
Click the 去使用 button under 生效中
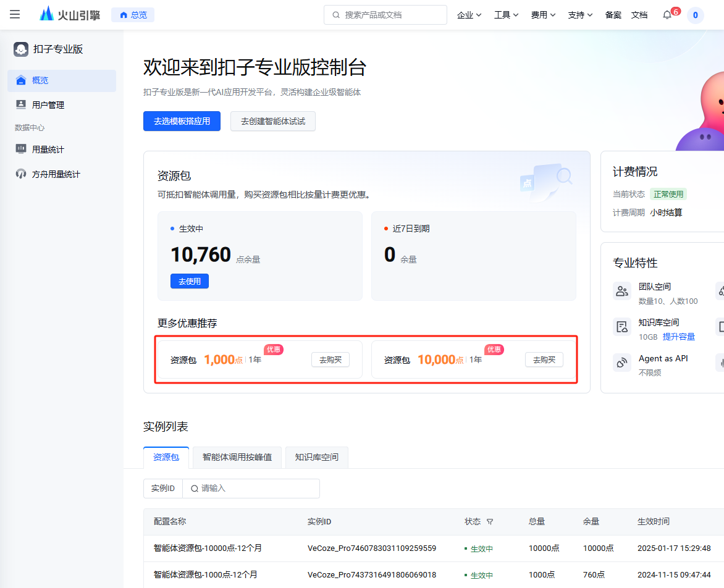(x=189, y=281)
